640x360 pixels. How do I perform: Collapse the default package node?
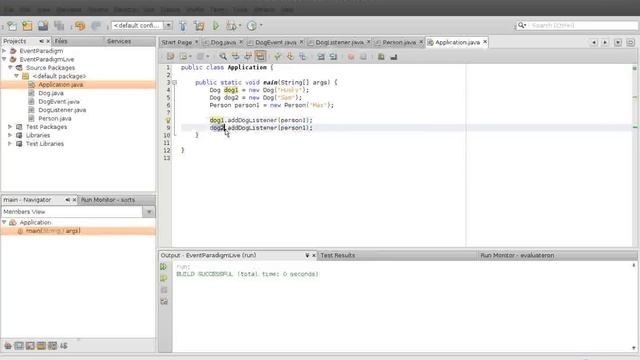tap(16, 76)
